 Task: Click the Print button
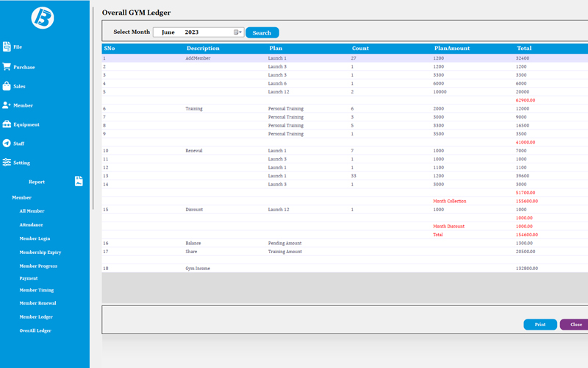click(x=540, y=325)
